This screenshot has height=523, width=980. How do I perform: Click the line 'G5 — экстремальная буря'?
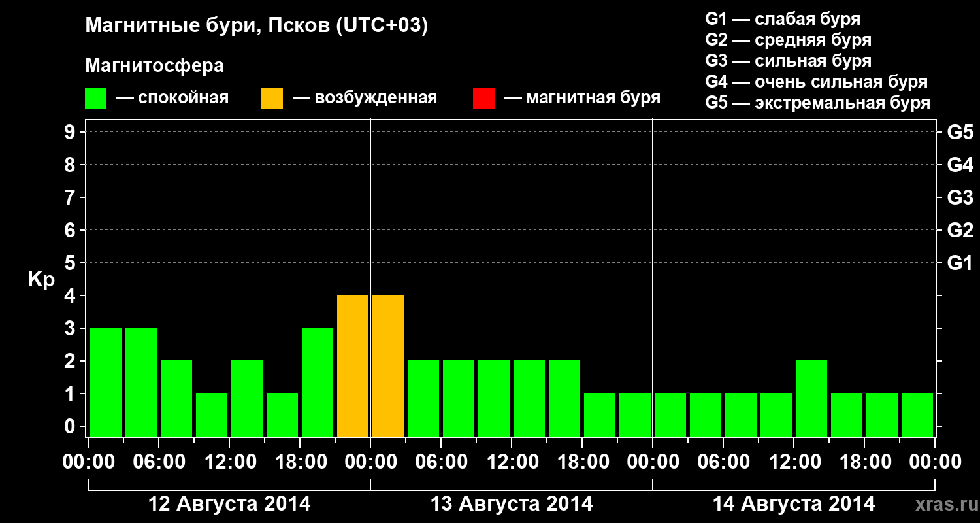pyautogui.click(x=817, y=103)
